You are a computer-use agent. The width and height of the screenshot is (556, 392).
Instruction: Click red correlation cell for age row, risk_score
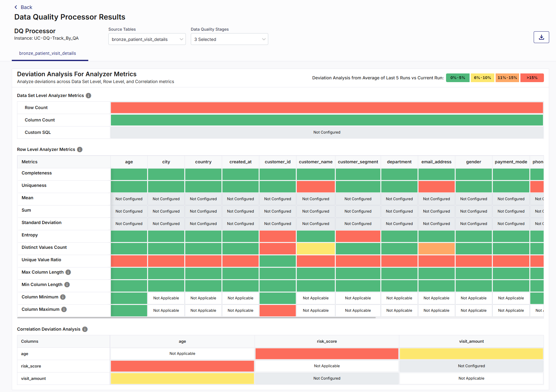click(327, 354)
